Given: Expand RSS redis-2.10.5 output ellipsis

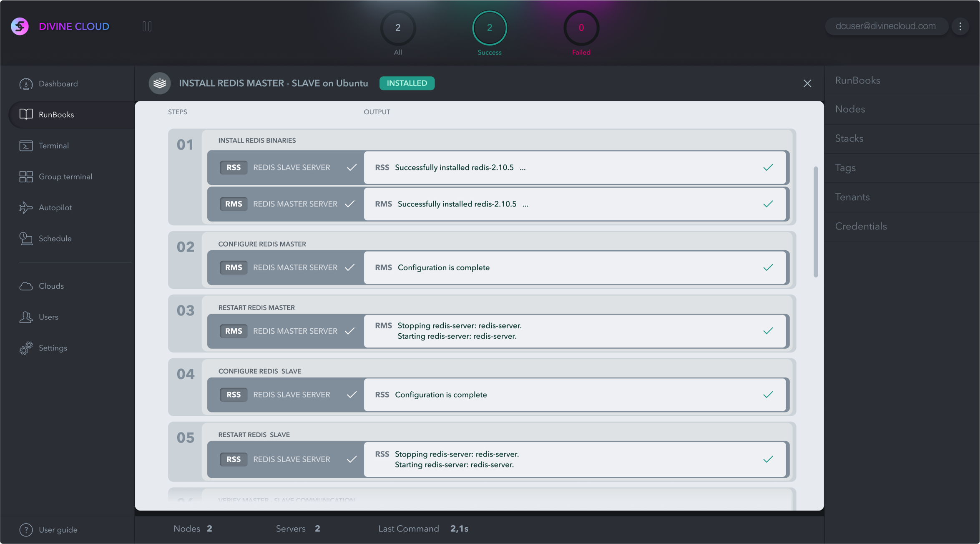Looking at the screenshot, I should point(523,168).
